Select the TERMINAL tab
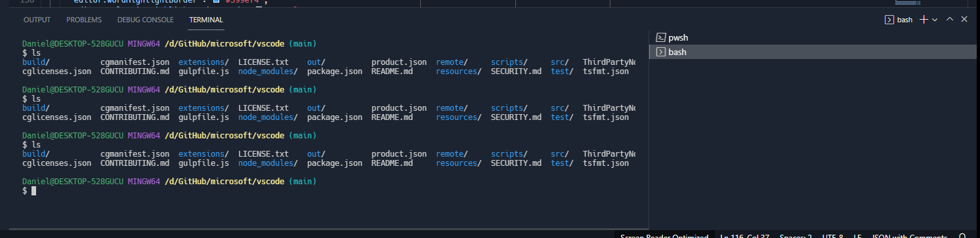The height and width of the screenshot is (238, 980). 206,20
